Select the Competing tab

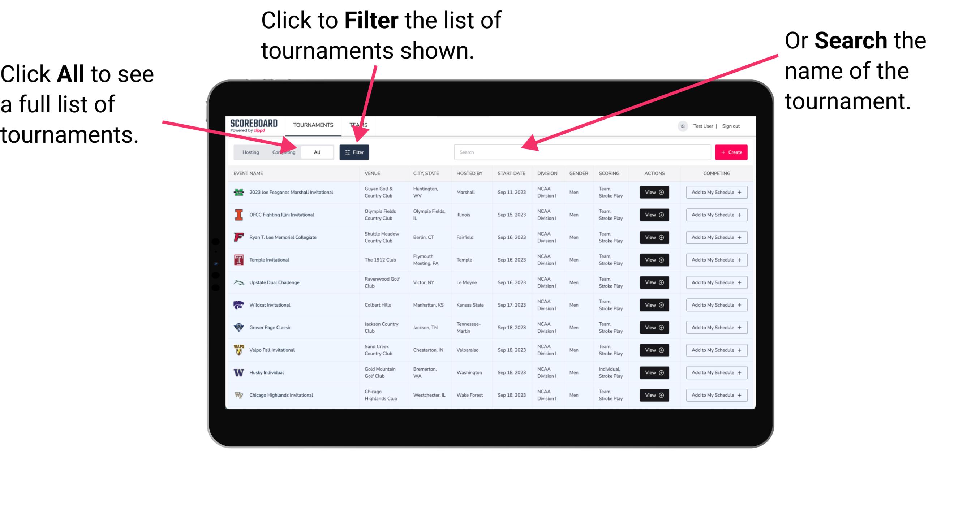point(284,152)
